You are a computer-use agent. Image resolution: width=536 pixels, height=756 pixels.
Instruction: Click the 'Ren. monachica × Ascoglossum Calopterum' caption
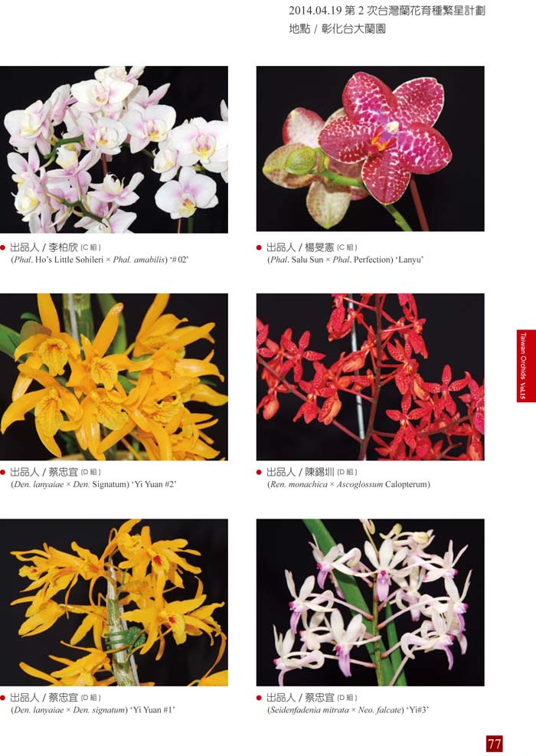[x=348, y=485]
